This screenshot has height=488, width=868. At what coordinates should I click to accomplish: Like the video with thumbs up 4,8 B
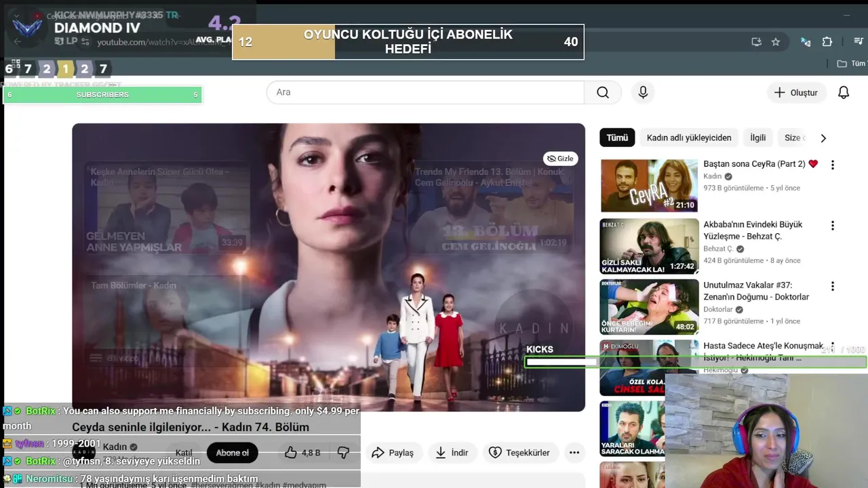pos(302,453)
